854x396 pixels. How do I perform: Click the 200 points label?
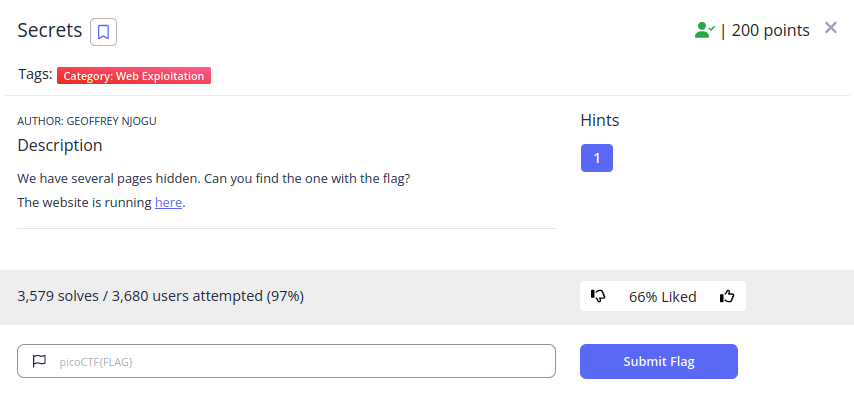(771, 31)
